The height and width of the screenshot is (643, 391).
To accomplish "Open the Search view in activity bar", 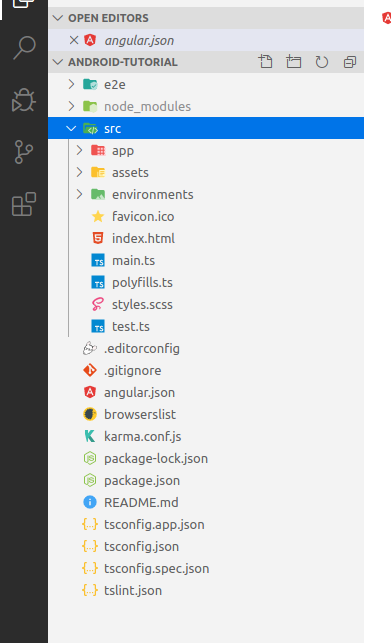I will 24,48.
